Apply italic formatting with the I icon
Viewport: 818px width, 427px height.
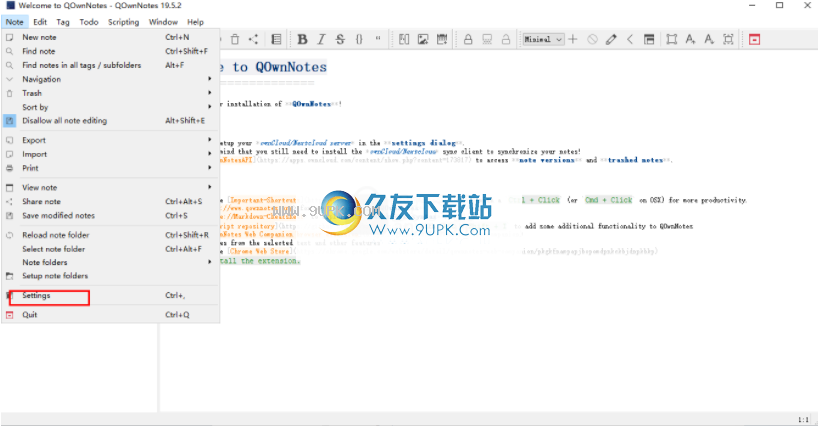(321, 39)
